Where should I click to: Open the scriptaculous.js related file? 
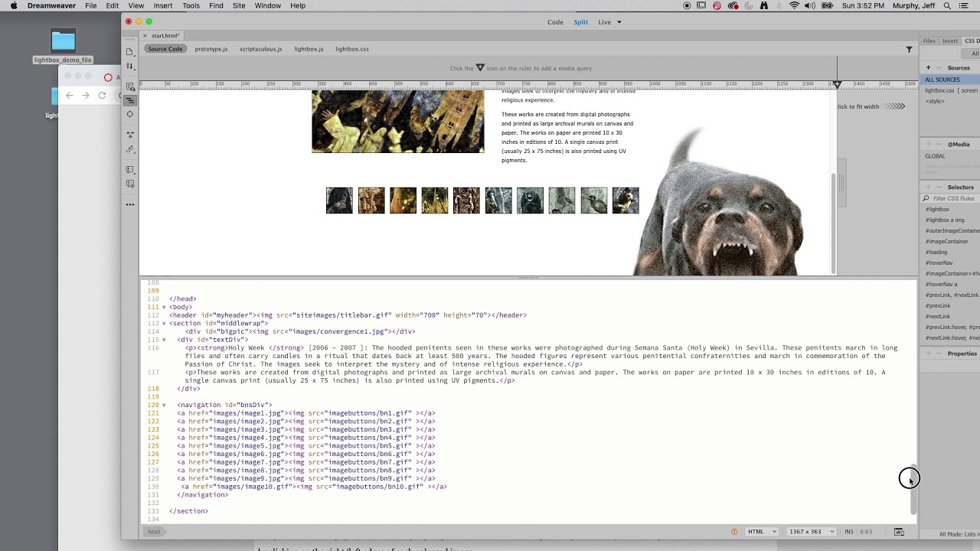tap(260, 49)
